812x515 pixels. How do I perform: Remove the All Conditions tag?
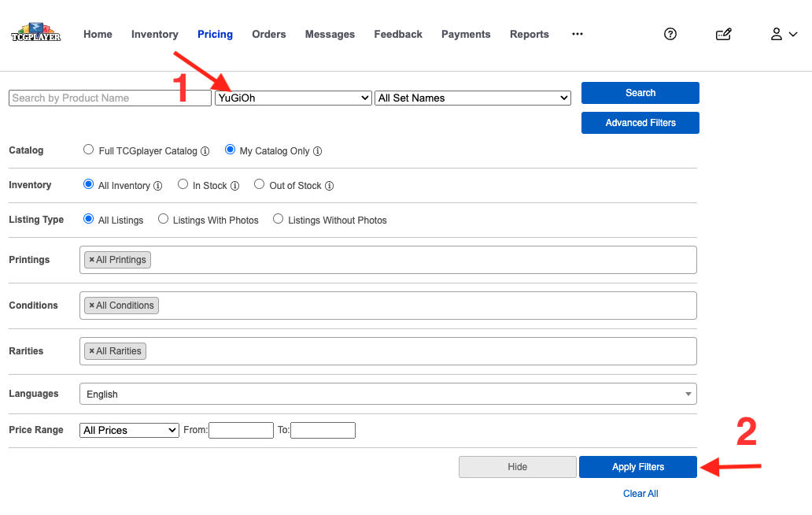[x=91, y=306]
